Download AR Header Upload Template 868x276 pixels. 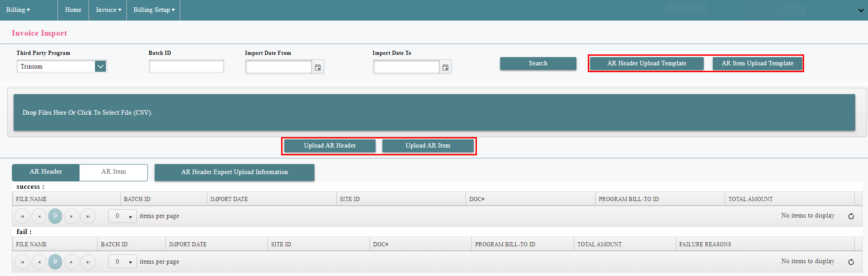click(647, 64)
